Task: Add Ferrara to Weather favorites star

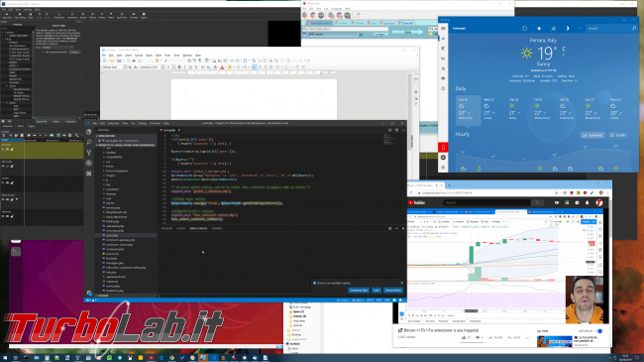Action: pyautogui.click(x=539, y=29)
